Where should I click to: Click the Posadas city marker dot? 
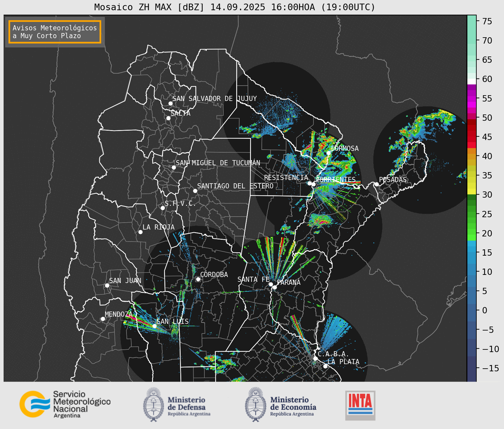coord(377,184)
